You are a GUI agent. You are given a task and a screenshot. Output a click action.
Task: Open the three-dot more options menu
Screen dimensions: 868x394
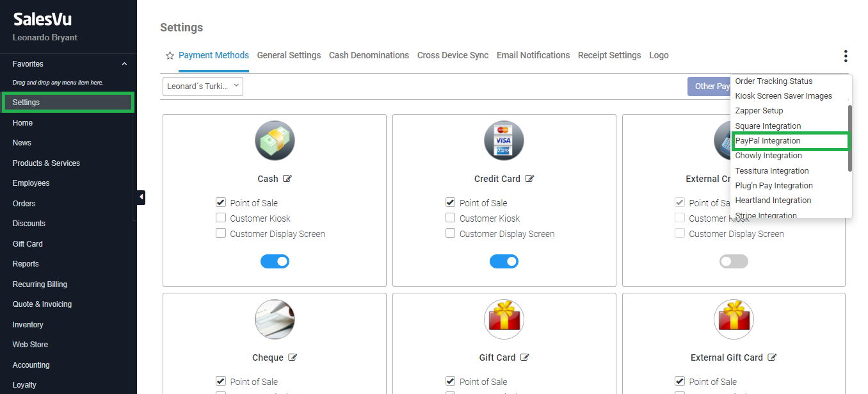point(845,56)
